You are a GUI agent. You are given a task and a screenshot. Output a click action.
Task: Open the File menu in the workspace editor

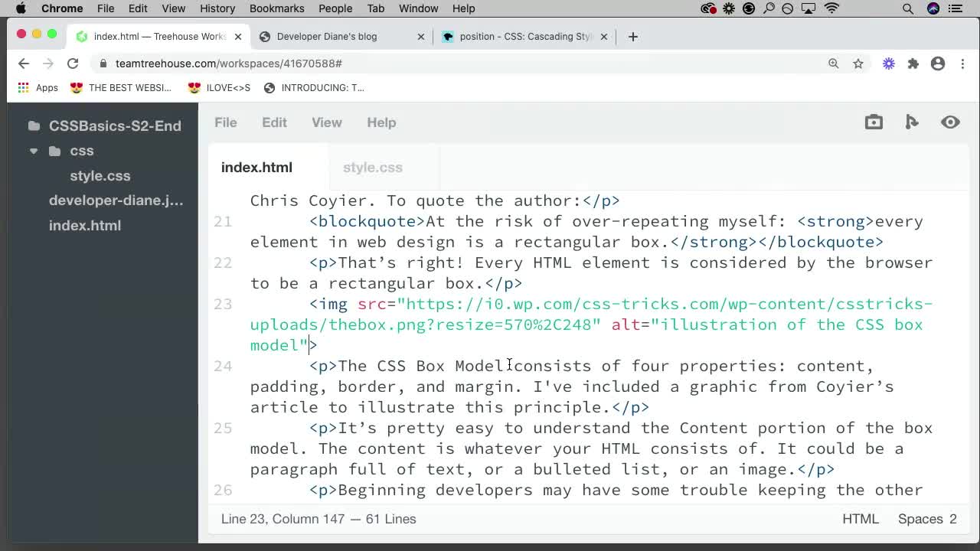point(225,122)
